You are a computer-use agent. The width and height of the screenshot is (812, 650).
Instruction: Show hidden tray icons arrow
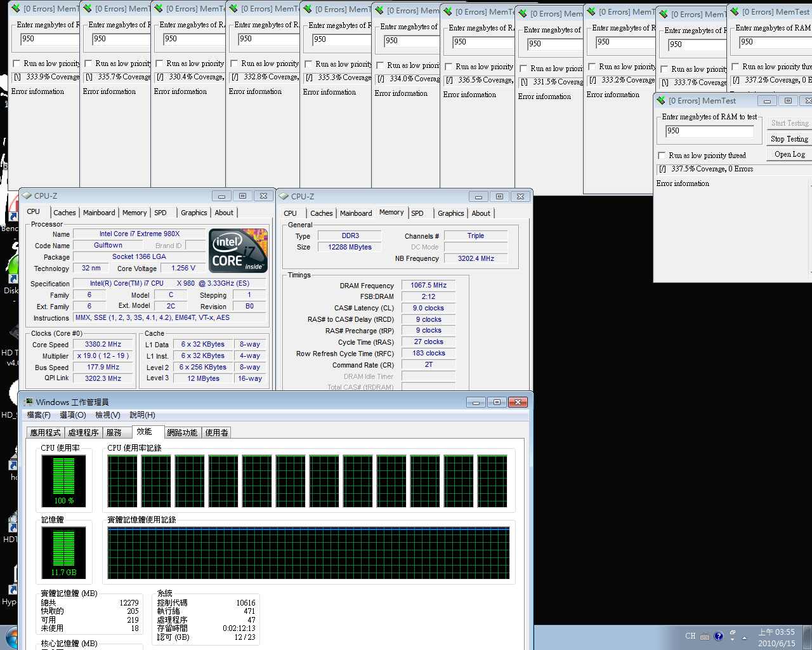click(x=744, y=637)
